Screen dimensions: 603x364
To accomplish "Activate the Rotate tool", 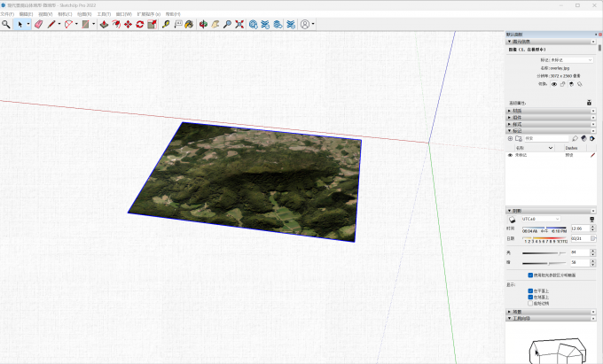I will tap(139, 24).
